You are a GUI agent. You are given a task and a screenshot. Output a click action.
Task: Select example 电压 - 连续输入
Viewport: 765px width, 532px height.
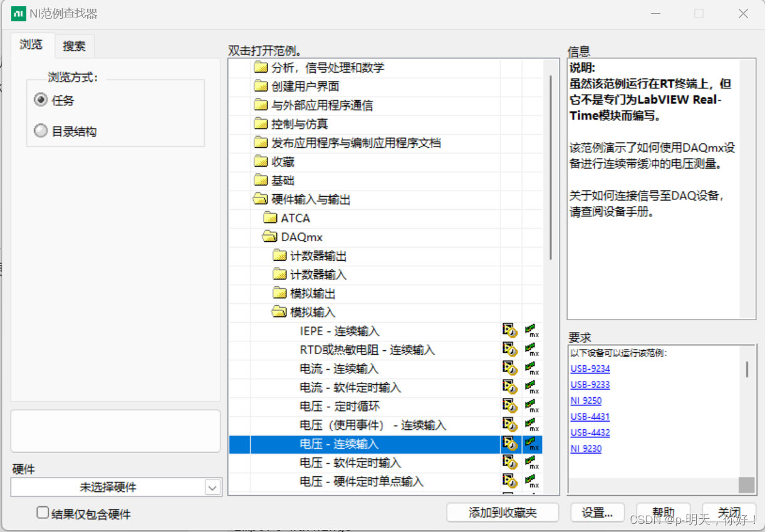tap(339, 444)
